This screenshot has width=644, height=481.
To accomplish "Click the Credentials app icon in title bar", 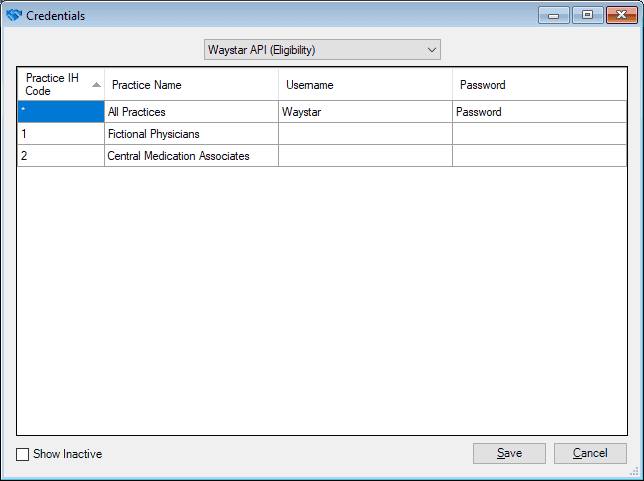I will point(14,16).
